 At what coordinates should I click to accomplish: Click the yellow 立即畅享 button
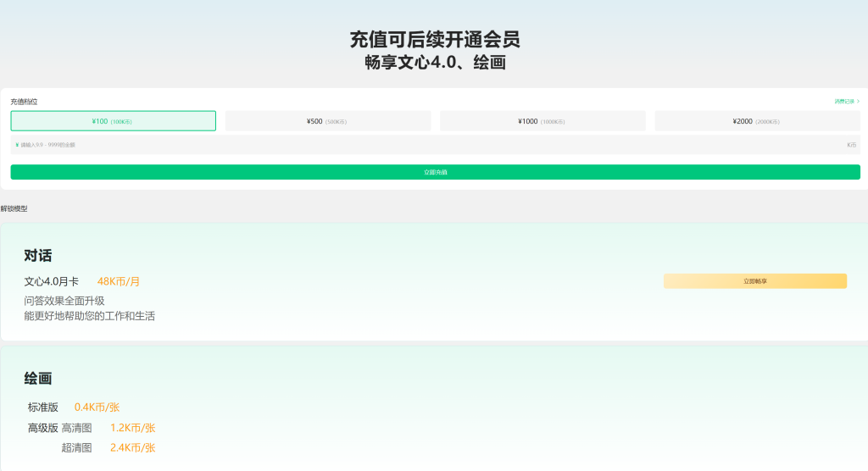point(755,281)
